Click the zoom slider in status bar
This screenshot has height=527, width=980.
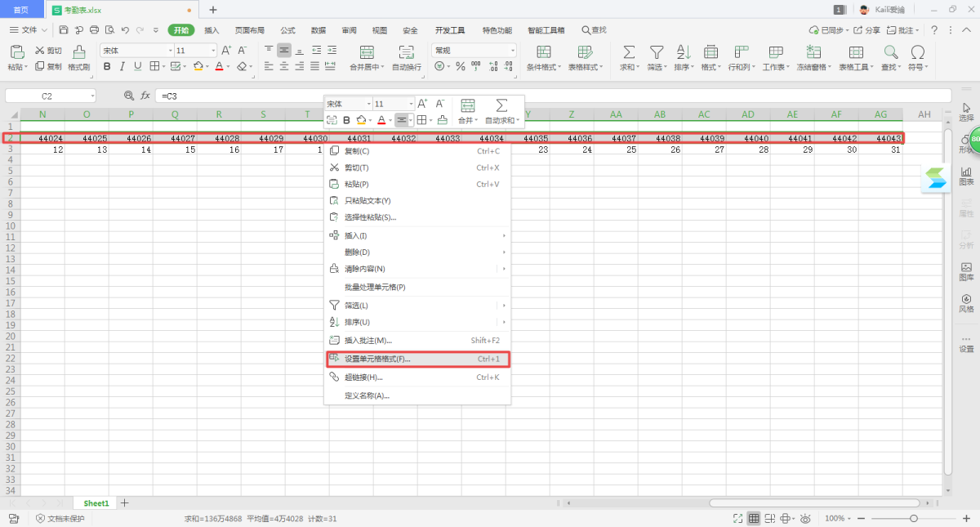913,519
